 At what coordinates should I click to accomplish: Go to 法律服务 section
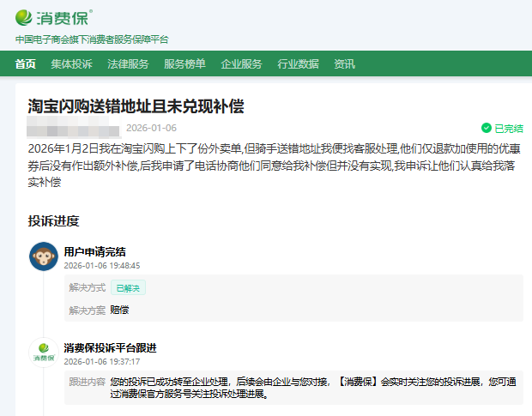click(128, 63)
